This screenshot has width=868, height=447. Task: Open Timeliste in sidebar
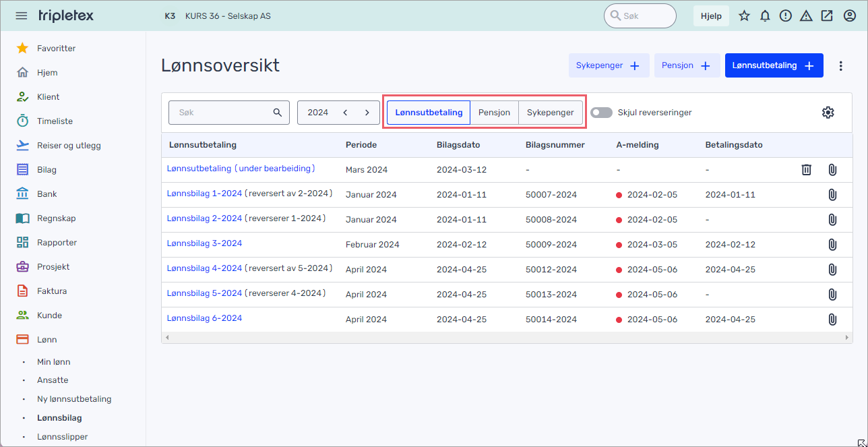tap(55, 121)
